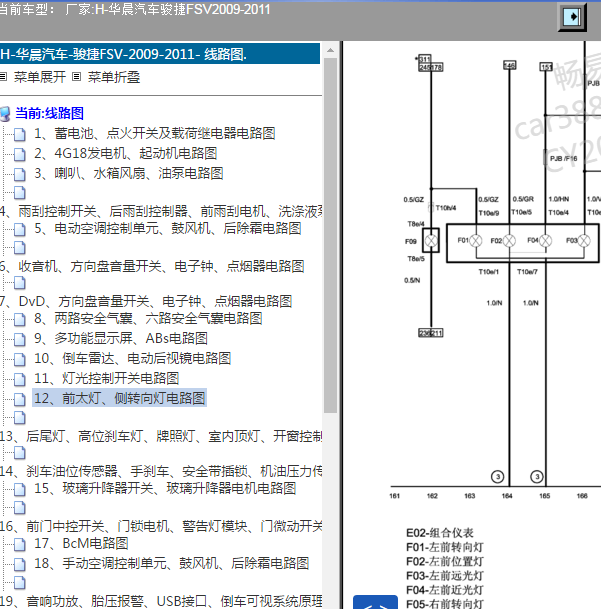Click document icon beside 2、4G18发电机 entry
The height and width of the screenshot is (609, 601).
20,154
